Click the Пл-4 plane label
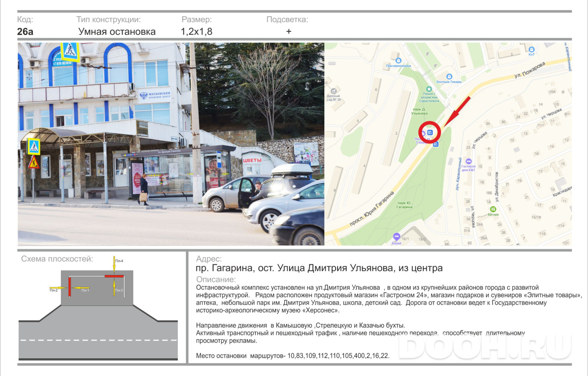Screen dimensions: 588x376 119,261
